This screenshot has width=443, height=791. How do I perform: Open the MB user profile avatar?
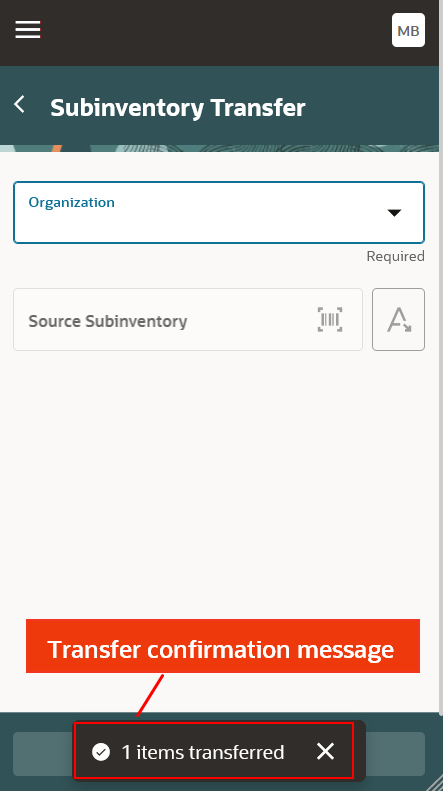[408, 30]
